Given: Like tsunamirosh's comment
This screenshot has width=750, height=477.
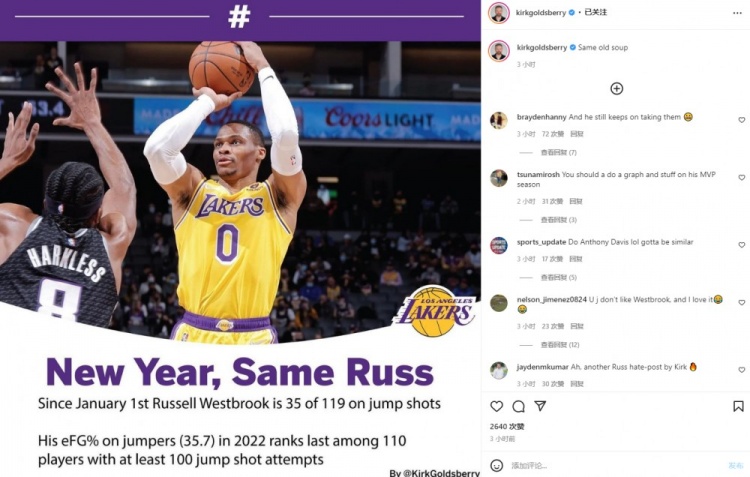Looking at the screenshot, I should pyautogui.click(x=741, y=177).
